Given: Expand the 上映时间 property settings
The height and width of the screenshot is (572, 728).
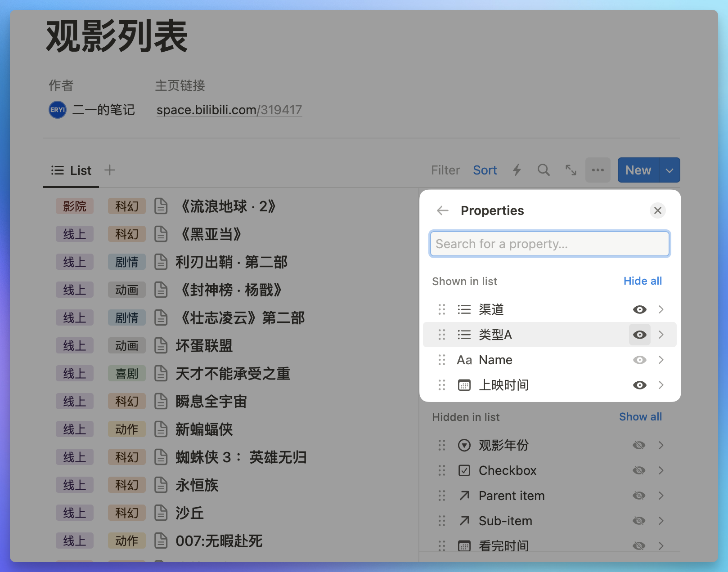Looking at the screenshot, I should click(661, 385).
